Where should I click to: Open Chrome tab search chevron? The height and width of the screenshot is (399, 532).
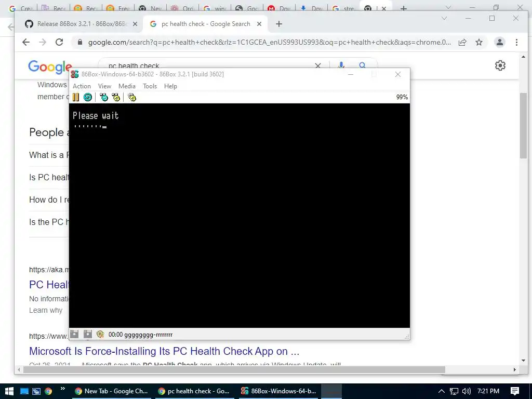(x=444, y=18)
